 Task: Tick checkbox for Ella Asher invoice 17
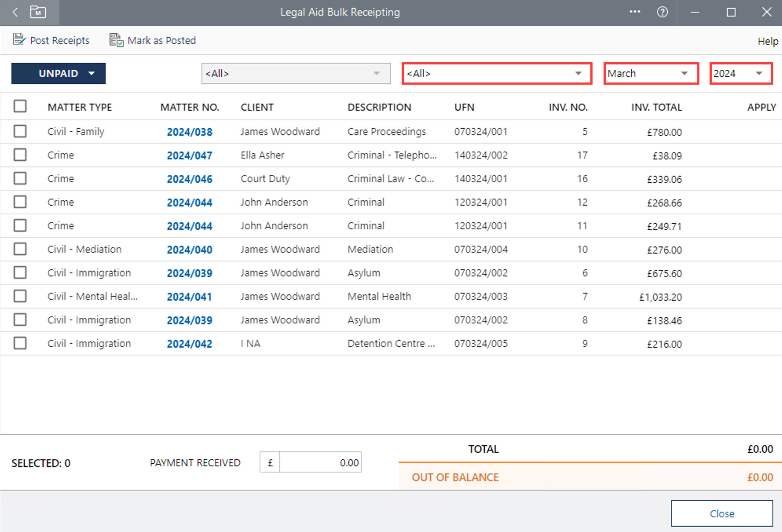tap(20, 155)
